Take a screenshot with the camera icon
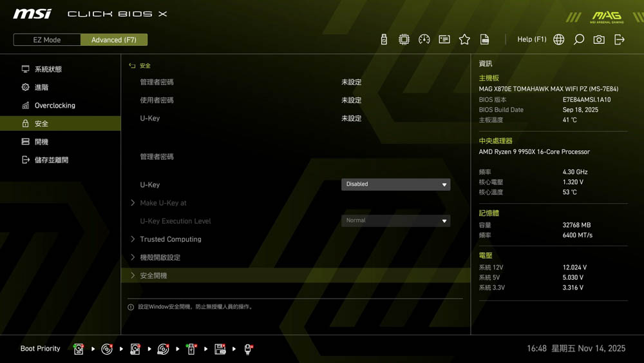This screenshot has width=644, height=363. [599, 39]
